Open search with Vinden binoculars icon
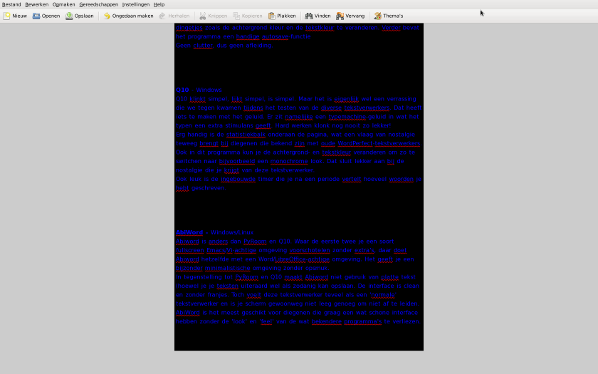This screenshot has width=598, height=374. pyautogui.click(x=309, y=16)
